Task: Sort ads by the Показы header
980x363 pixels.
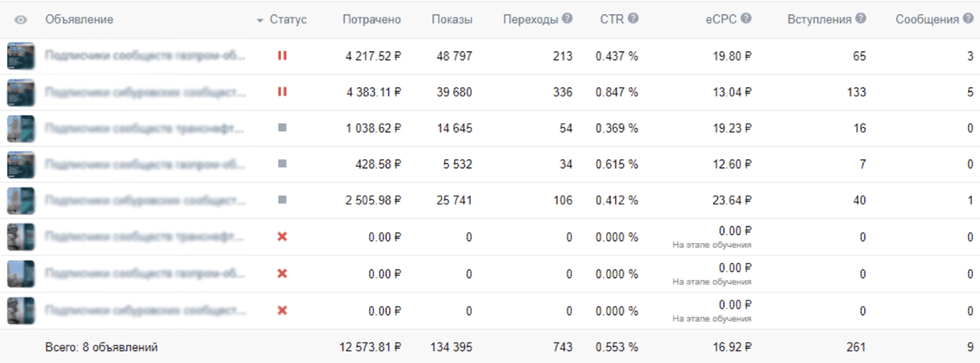Action: [x=452, y=20]
